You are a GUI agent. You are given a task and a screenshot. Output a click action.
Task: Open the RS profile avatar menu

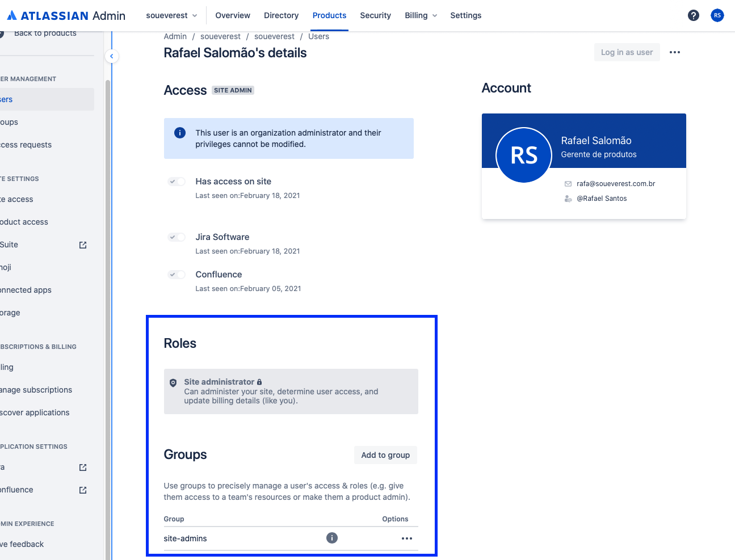pos(717,15)
